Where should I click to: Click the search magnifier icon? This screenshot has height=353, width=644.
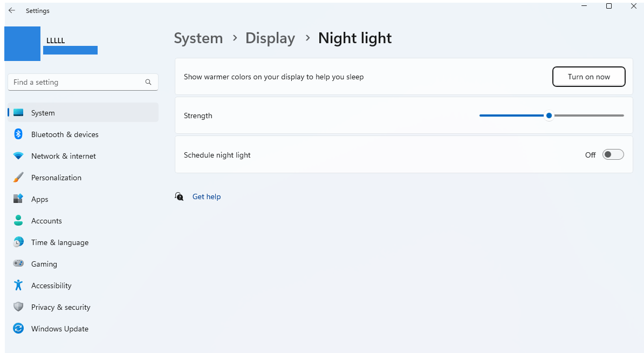click(148, 82)
